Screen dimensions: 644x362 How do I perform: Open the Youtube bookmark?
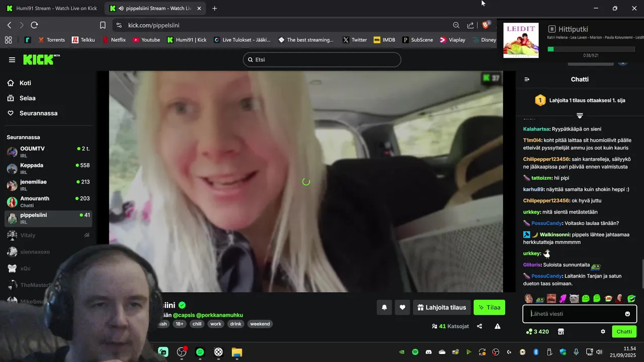(146, 40)
